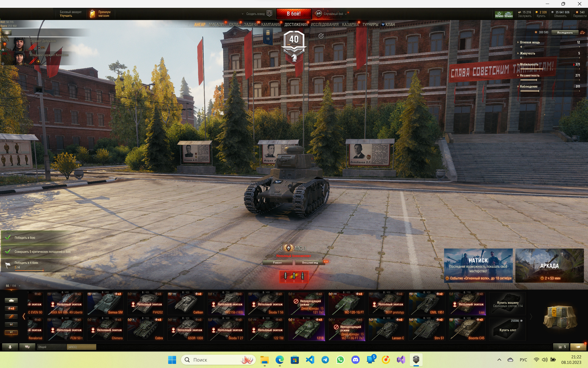Screen dimensions: 588x368
Task: Click «Купить» next to gold balance
Action: [x=541, y=16]
